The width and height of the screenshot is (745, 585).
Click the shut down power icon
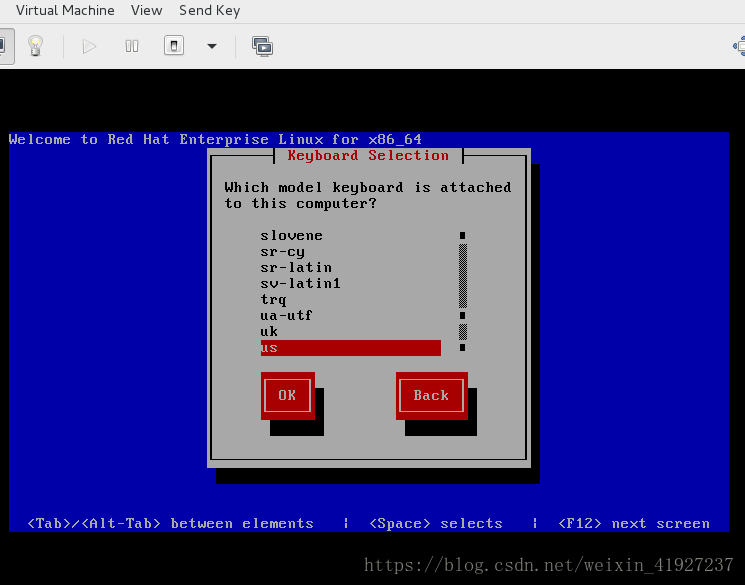[x=174, y=46]
